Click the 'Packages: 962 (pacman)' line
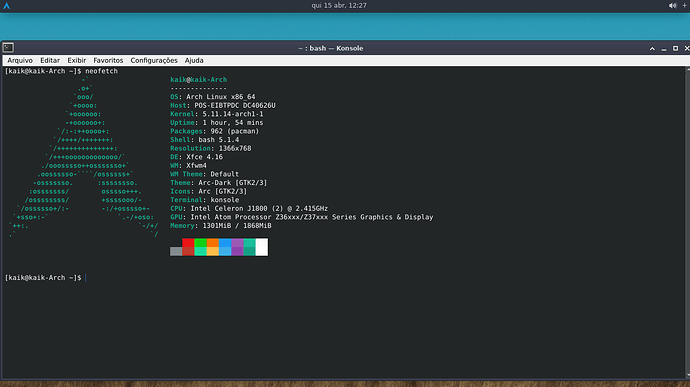Viewport: 690px width, 387px height. (215, 131)
